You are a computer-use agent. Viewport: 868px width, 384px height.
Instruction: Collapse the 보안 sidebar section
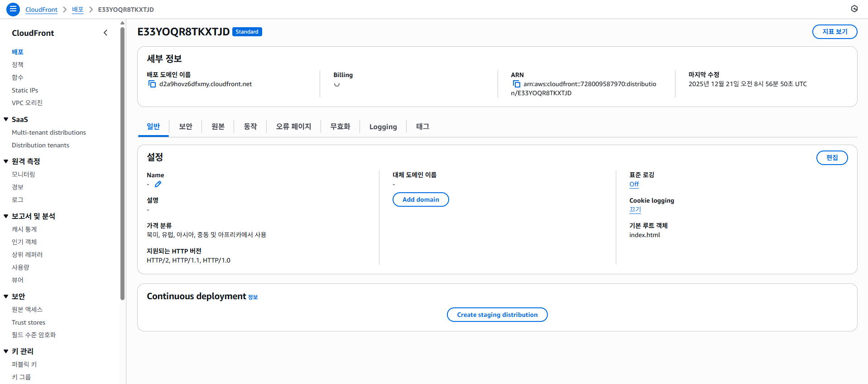click(x=6, y=297)
